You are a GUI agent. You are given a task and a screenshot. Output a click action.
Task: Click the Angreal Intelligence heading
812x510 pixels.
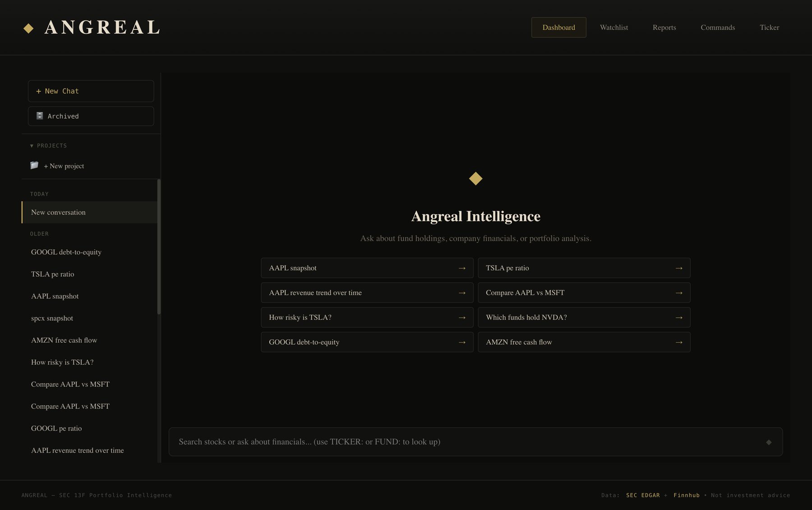pyautogui.click(x=475, y=216)
